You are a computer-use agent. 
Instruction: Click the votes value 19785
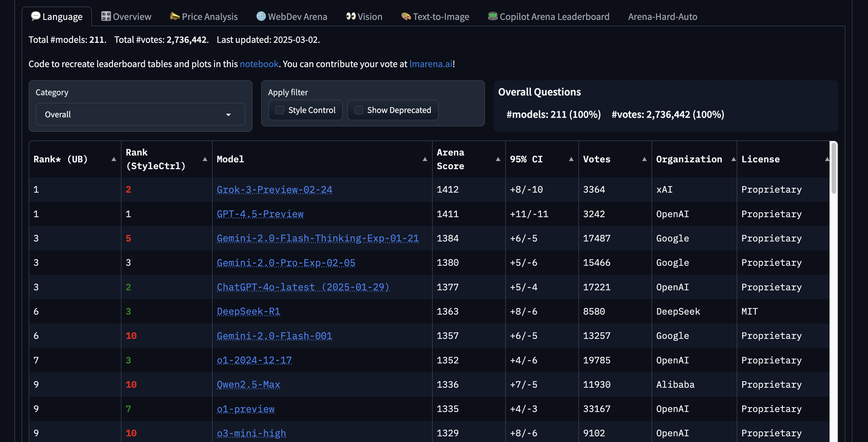point(597,360)
